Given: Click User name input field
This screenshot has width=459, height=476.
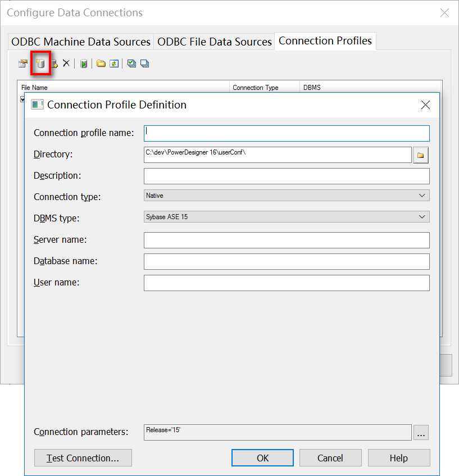Looking at the screenshot, I should [x=287, y=283].
